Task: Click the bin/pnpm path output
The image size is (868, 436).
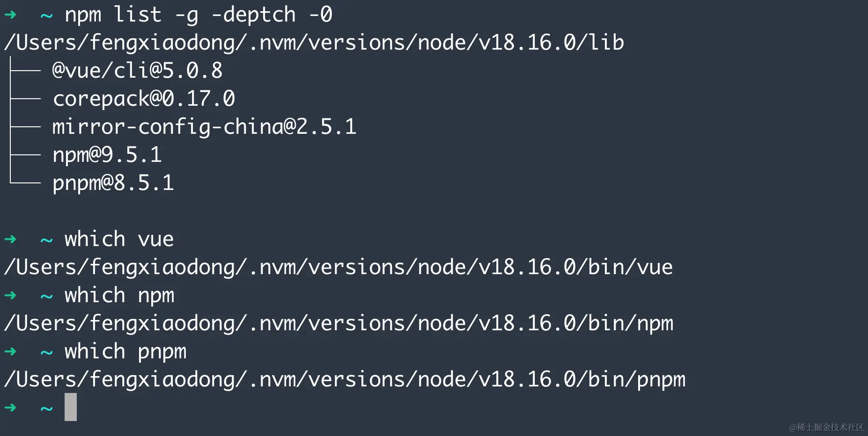Action: [345, 379]
